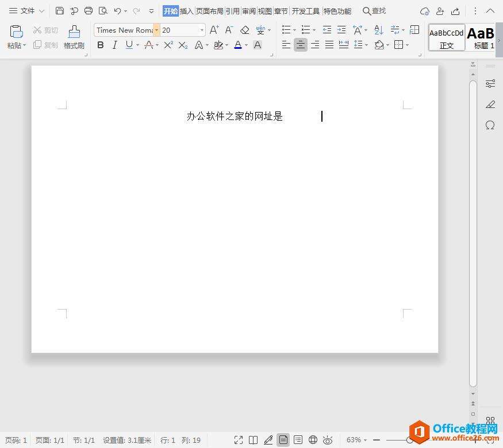Align text to the right
The image size is (503, 448).
tap(315, 45)
